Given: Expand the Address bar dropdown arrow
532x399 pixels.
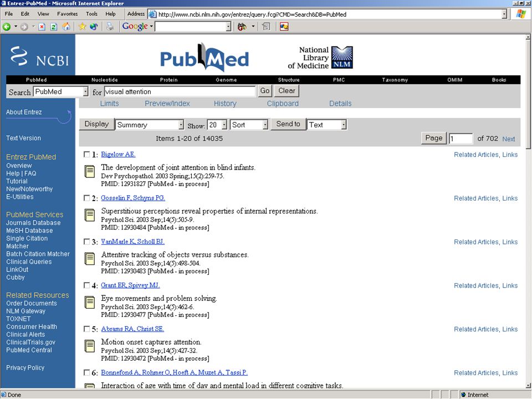Looking at the screenshot, I should click(504, 14).
